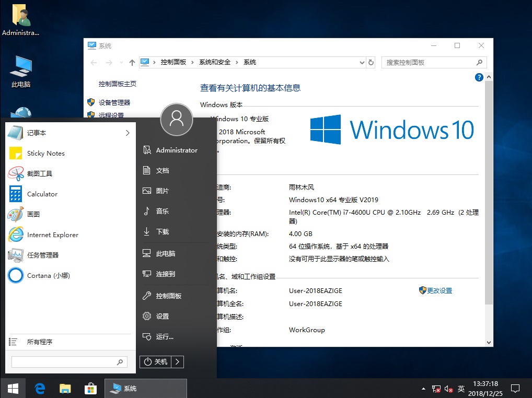Select the 系统 taskbar window button
The image size is (532, 398).
click(146, 388)
